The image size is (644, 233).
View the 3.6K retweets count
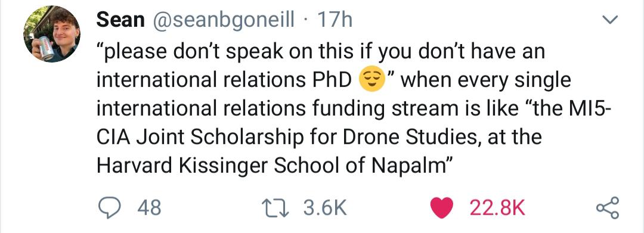coord(326,207)
